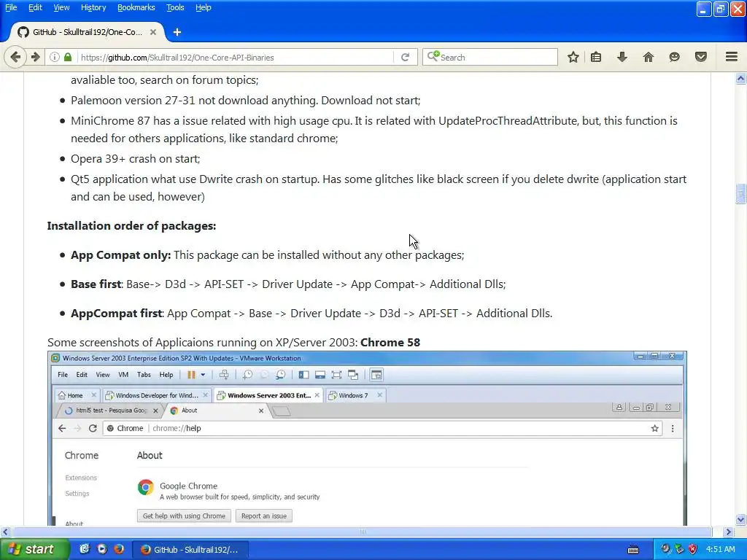View connection security padlock icon
Viewport: 747px width, 560px height.
68,57
